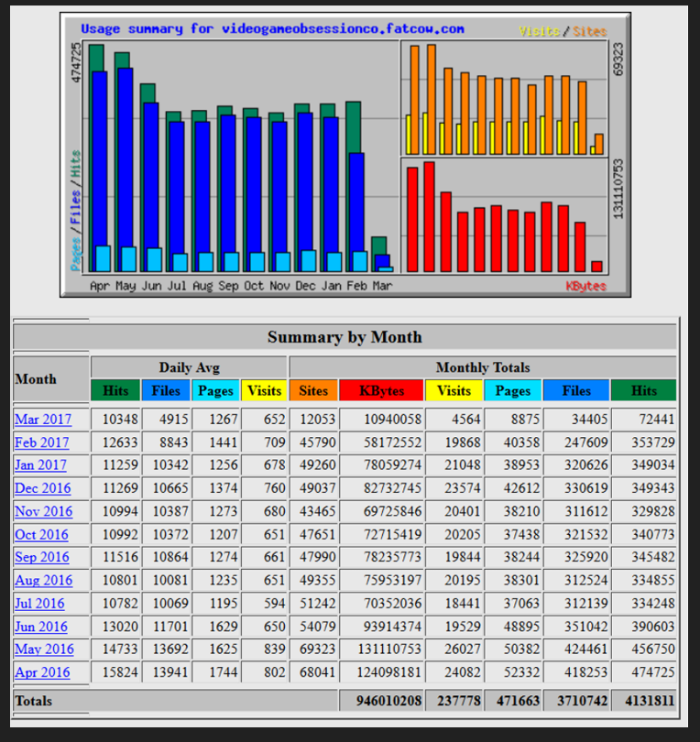
Task: Click the Jul 2016 link
Action: pos(39,604)
